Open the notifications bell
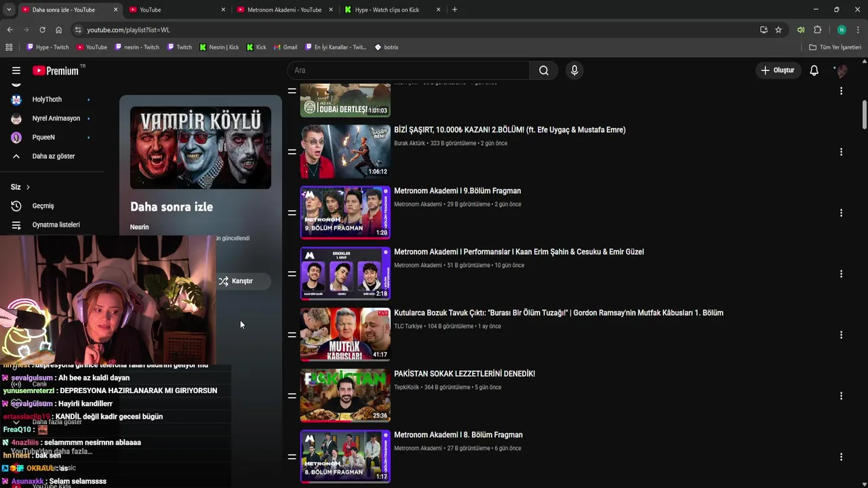Image resolution: width=868 pixels, height=488 pixels. [x=814, y=70]
